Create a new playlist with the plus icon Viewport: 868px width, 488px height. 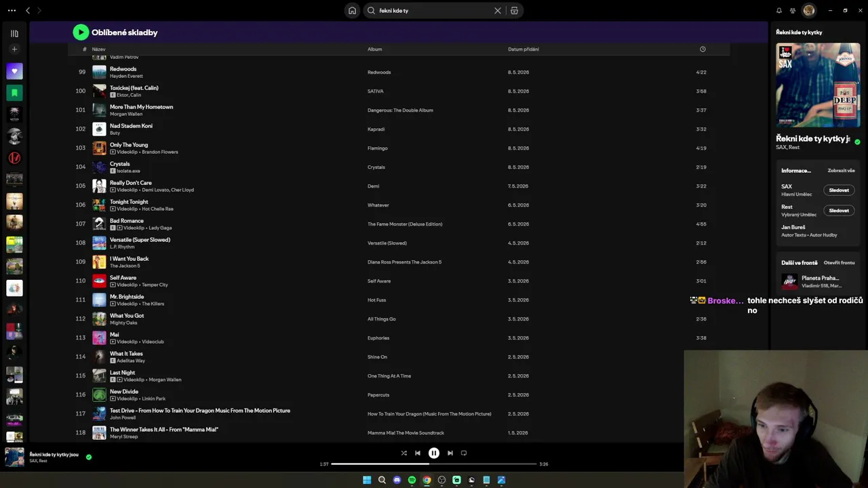[14, 49]
